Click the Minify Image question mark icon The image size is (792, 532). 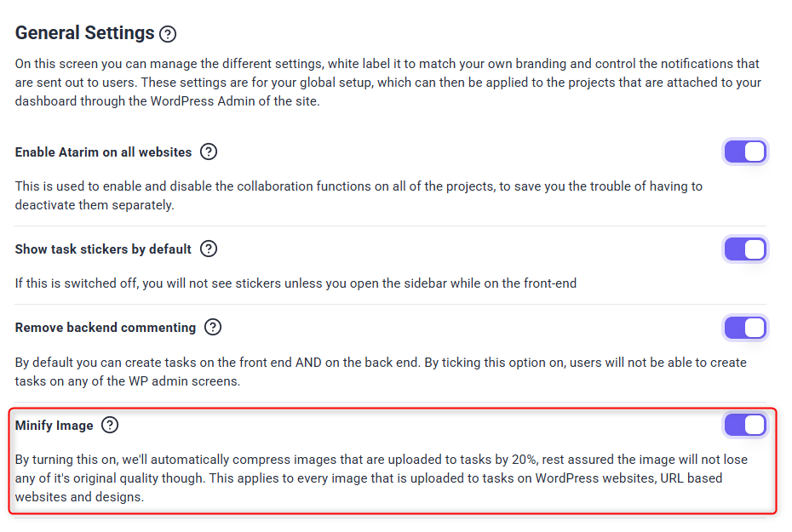pos(110,425)
